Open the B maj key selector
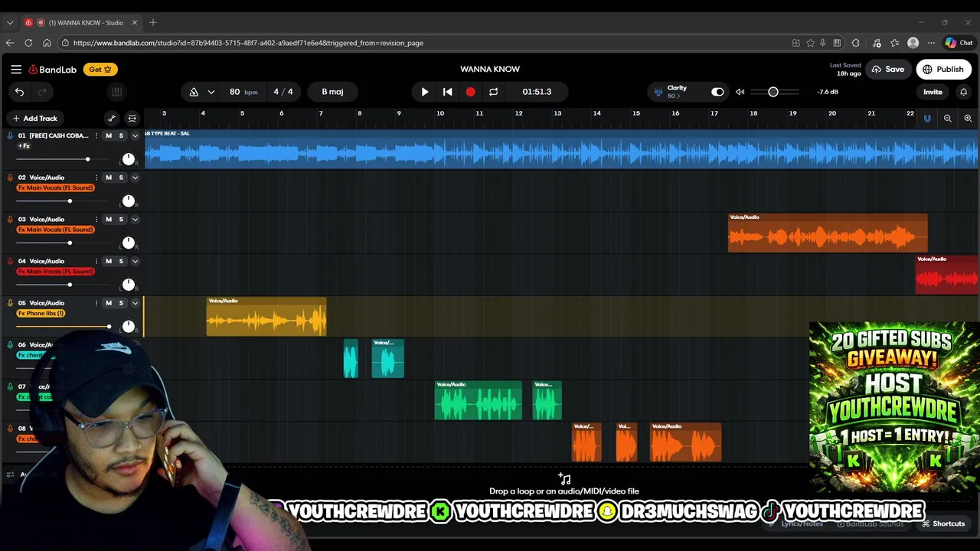The width and height of the screenshot is (980, 551). point(332,92)
